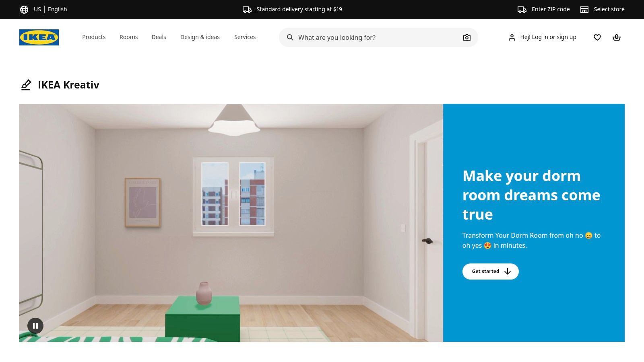Expand the Design & ideas menu
Viewport: 644px width, 362px height.
coord(200,37)
